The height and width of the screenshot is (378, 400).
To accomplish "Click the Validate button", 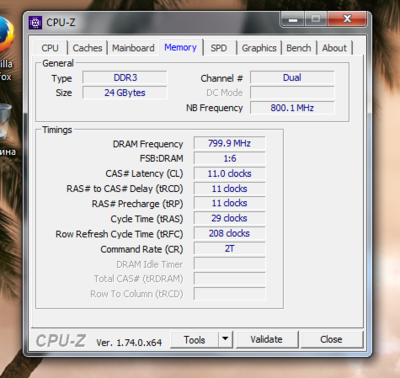I will (266, 339).
